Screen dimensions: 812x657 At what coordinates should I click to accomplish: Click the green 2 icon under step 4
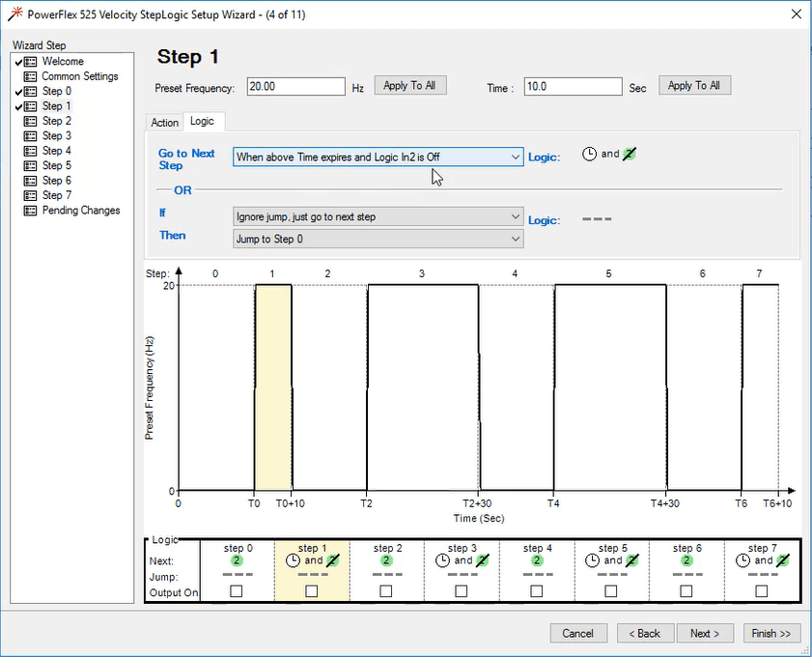click(537, 560)
